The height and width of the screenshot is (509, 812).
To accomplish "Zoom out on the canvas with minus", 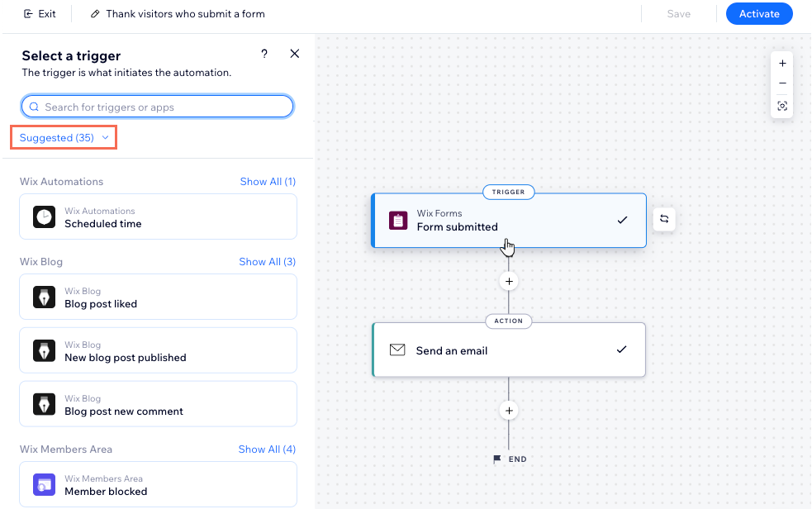I will click(782, 83).
